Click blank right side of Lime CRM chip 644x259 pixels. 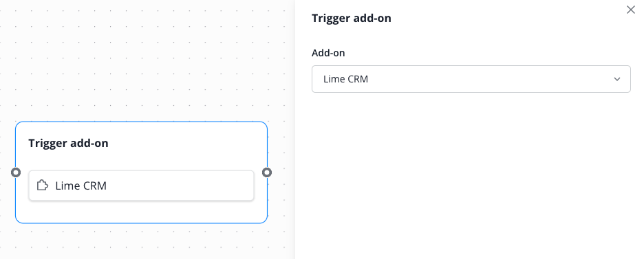181,185
